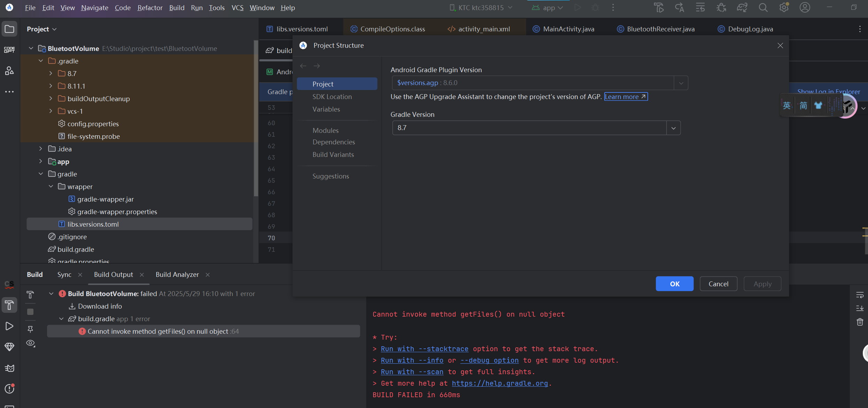Toggle scroll to end of build output
The image size is (868, 408).
pyautogui.click(x=860, y=308)
